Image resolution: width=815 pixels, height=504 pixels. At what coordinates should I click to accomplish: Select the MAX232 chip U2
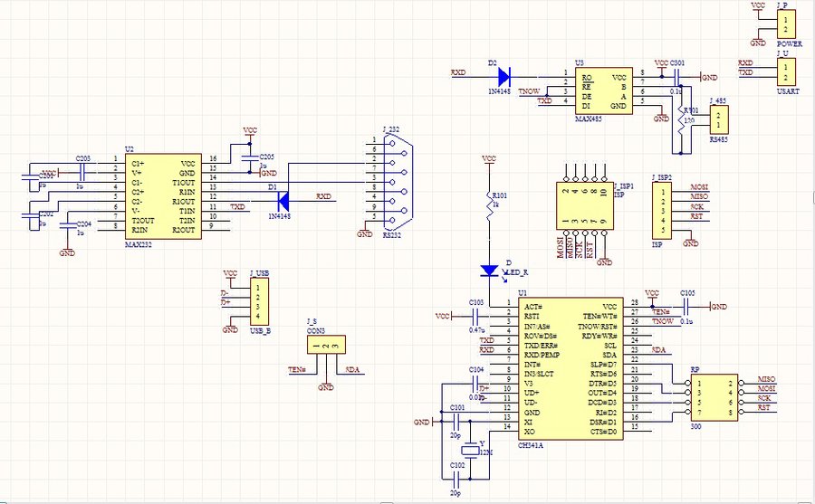pos(163,196)
